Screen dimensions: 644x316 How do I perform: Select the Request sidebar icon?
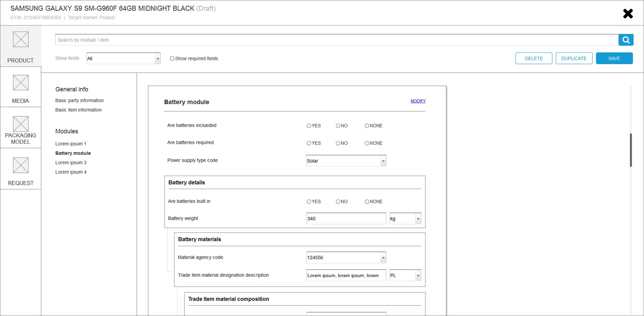pos(21,165)
